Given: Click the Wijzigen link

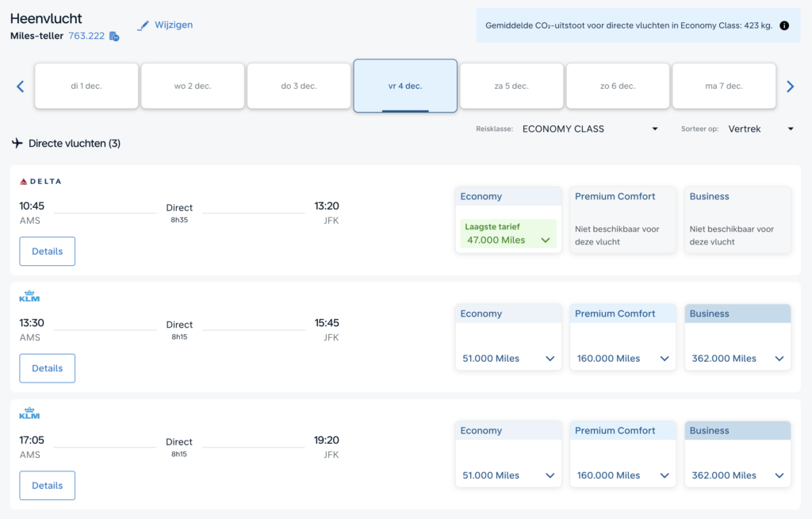Looking at the screenshot, I should (174, 25).
